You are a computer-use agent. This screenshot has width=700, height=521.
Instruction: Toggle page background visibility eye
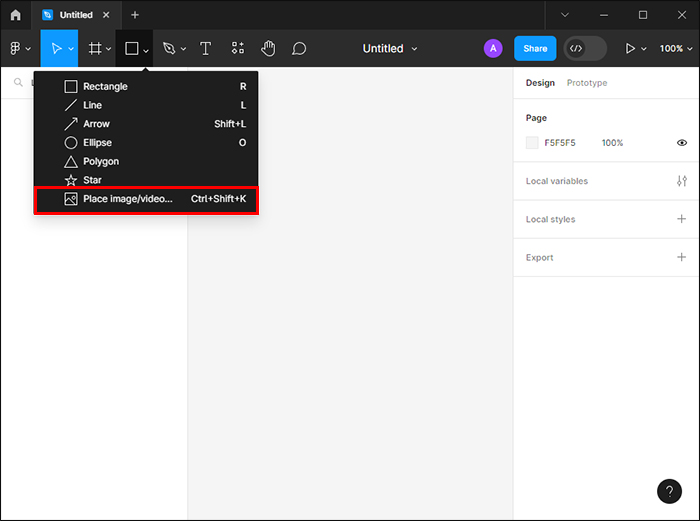682,143
